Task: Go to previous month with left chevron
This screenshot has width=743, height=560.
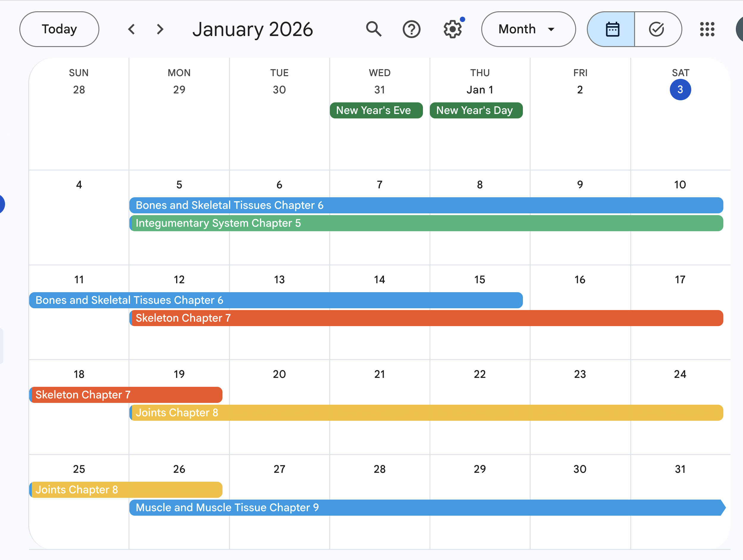Action: [x=131, y=29]
